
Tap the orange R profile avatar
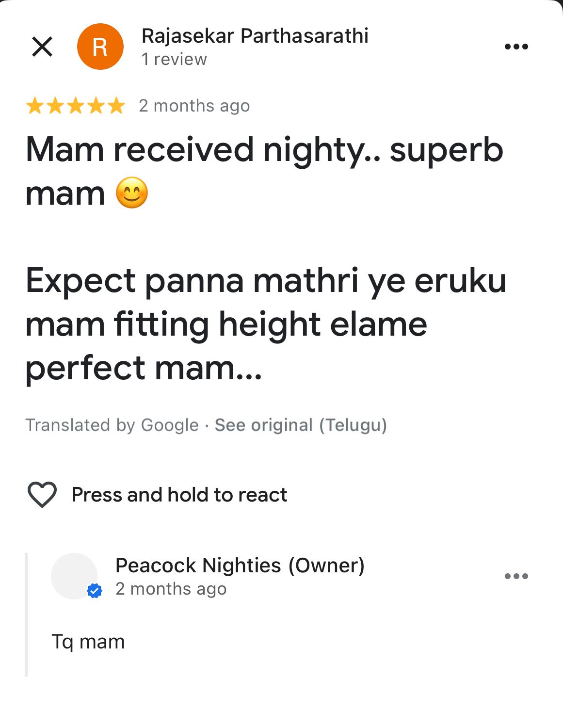100,47
